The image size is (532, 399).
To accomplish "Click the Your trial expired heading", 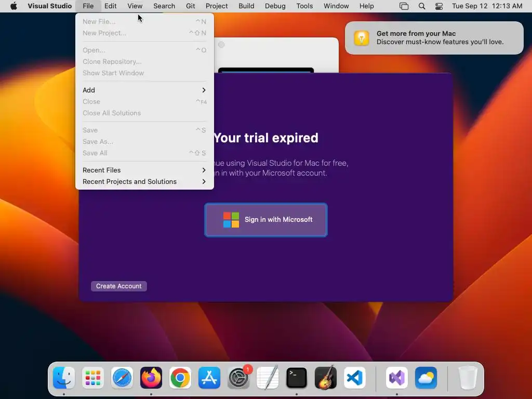I will click(266, 138).
